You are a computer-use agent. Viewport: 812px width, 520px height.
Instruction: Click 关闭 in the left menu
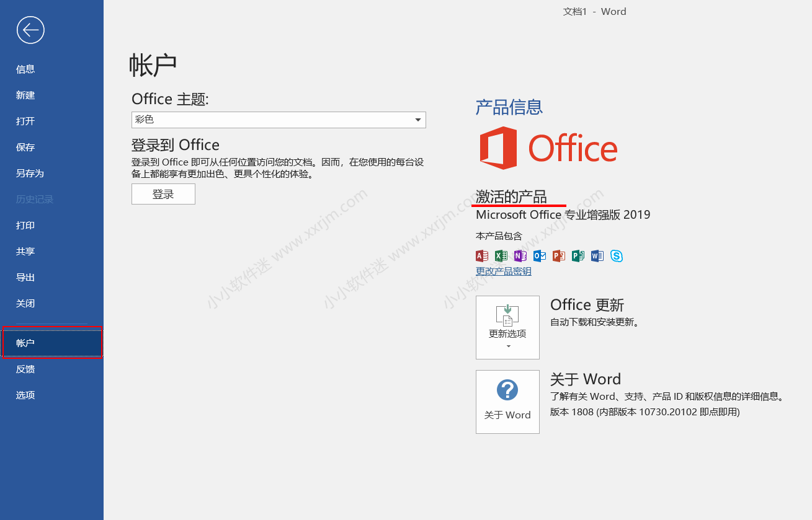(51, 304)
